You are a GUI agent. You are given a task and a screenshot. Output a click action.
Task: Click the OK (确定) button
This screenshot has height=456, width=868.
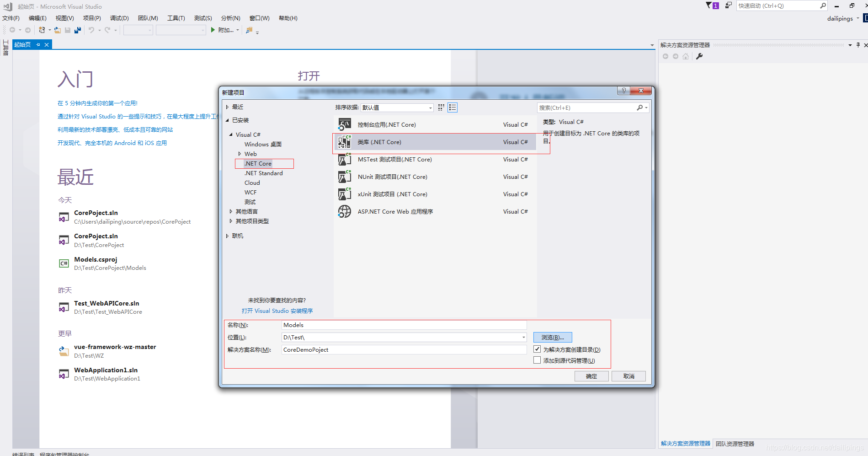tap(591, 376)
